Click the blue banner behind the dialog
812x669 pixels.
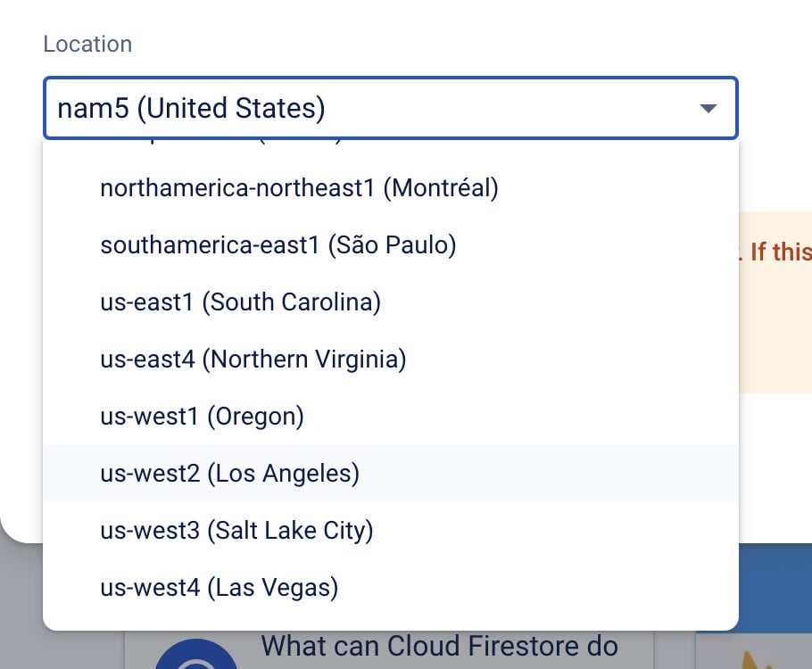775,588
